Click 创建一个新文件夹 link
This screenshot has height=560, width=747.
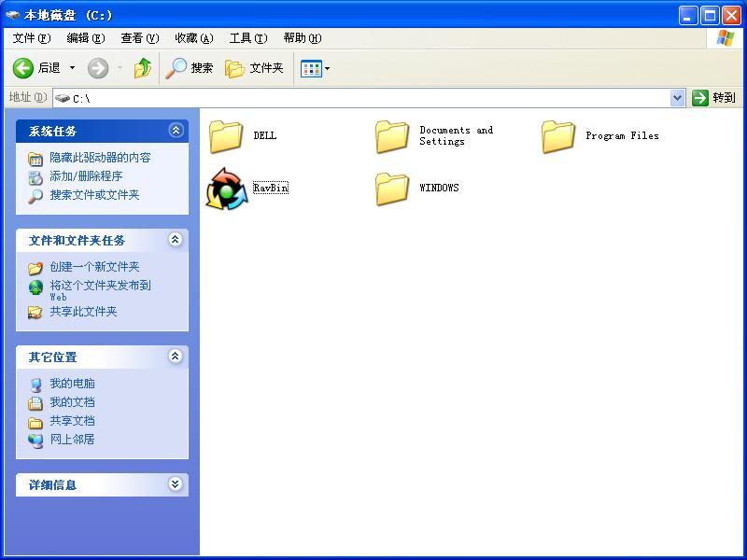(95, 267)
